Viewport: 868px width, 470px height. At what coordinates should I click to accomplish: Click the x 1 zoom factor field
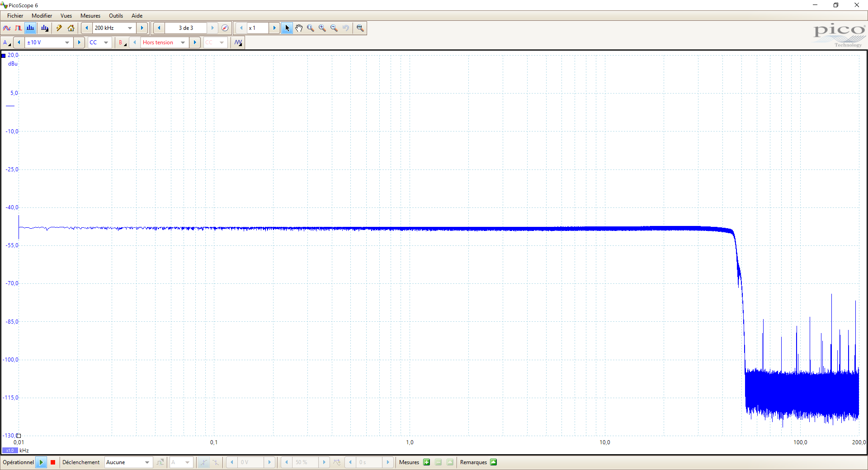(x=258, y=28)
